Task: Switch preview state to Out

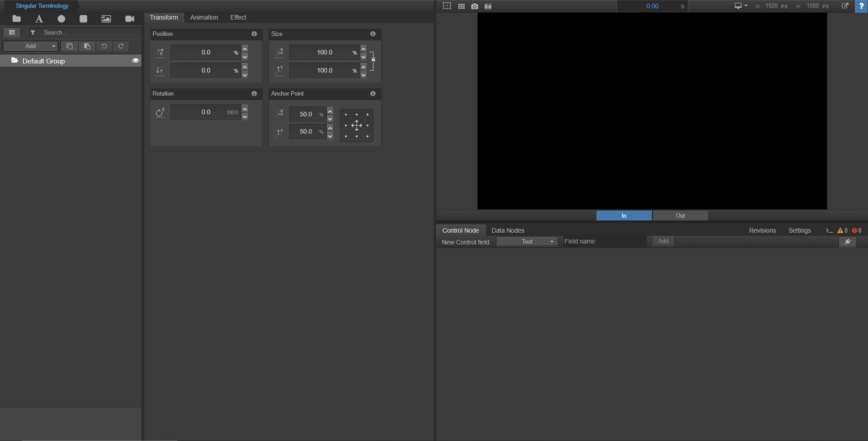Action: [680, 216]
